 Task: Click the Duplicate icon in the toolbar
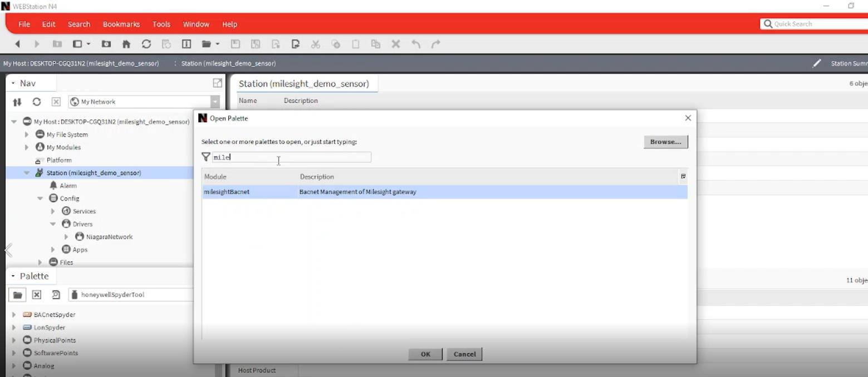(376, 44)
